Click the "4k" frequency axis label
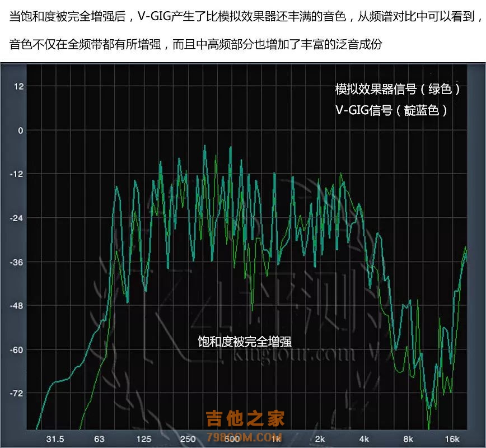 click(364, 438)
